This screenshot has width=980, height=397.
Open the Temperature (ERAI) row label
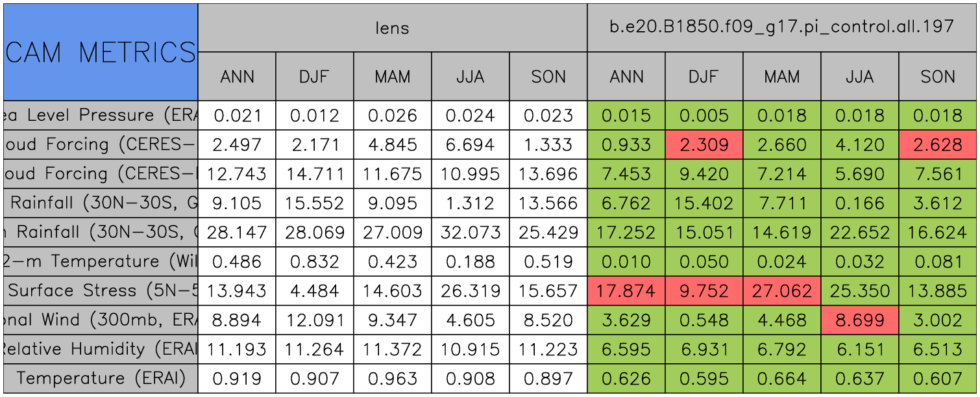pos(101,378)
